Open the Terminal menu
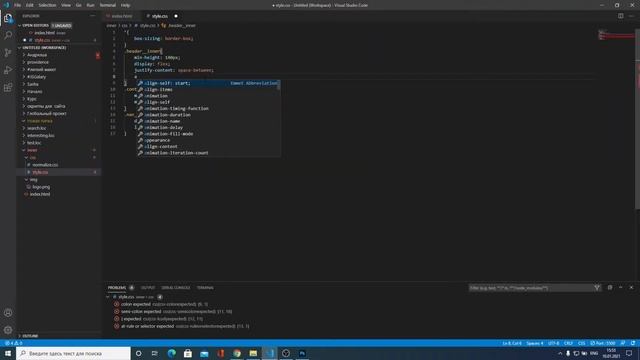The height and width of the screenshot is (360, 640). (108, 5)
